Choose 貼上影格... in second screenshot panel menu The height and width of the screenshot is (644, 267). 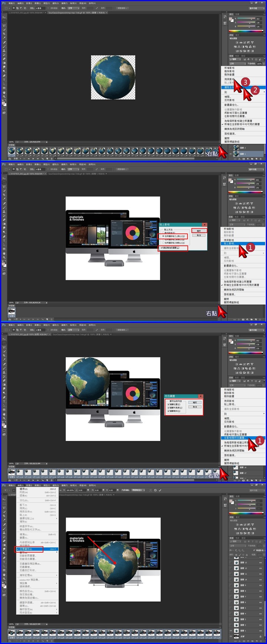[x=243, y=243]
